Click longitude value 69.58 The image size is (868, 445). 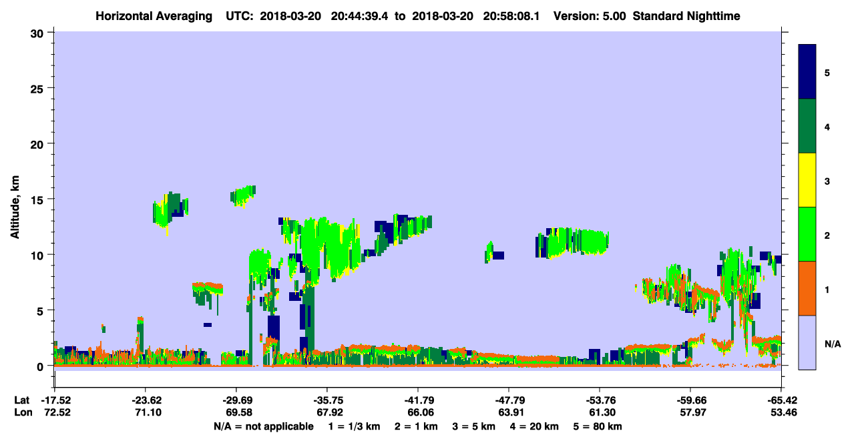pos(238,412)
